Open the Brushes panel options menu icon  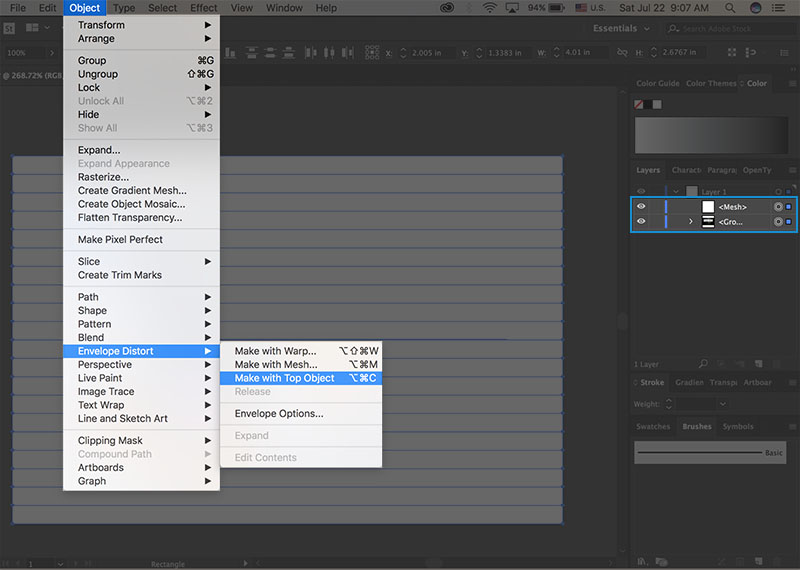(792, 427)
